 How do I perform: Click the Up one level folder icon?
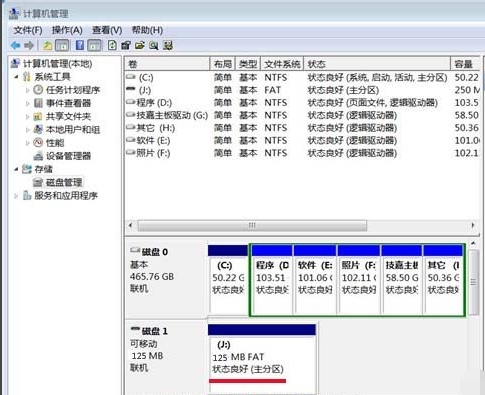click(47, 45)
